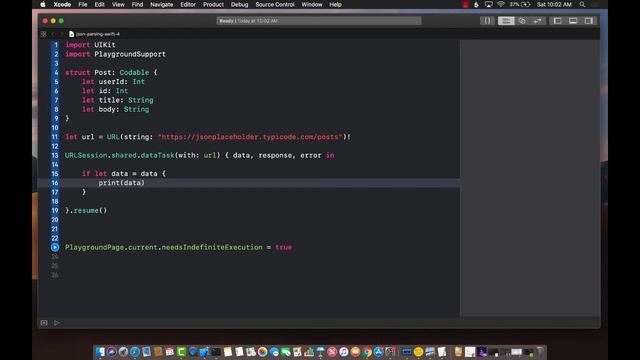640x360 pixels.
Task: Click the json-parsing-swift-4 file in jump bar
Action: pos(95,34)
